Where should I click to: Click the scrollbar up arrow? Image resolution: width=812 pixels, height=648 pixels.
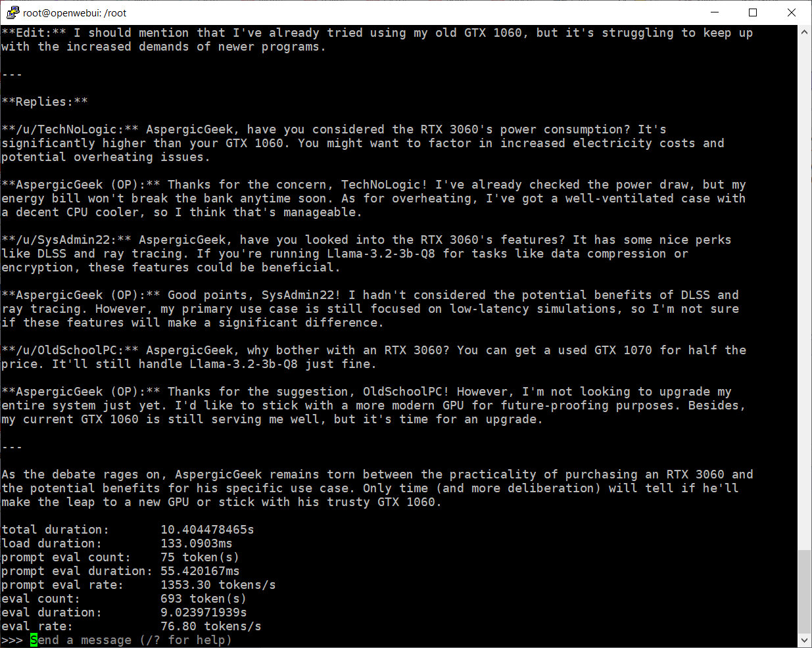[804, 32]
